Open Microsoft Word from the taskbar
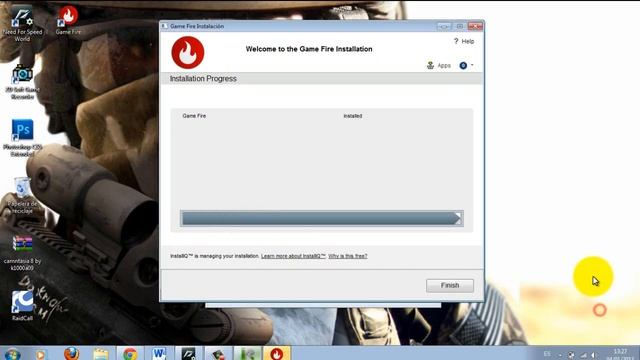Screen dimensions: 640x360 point(159,354)
